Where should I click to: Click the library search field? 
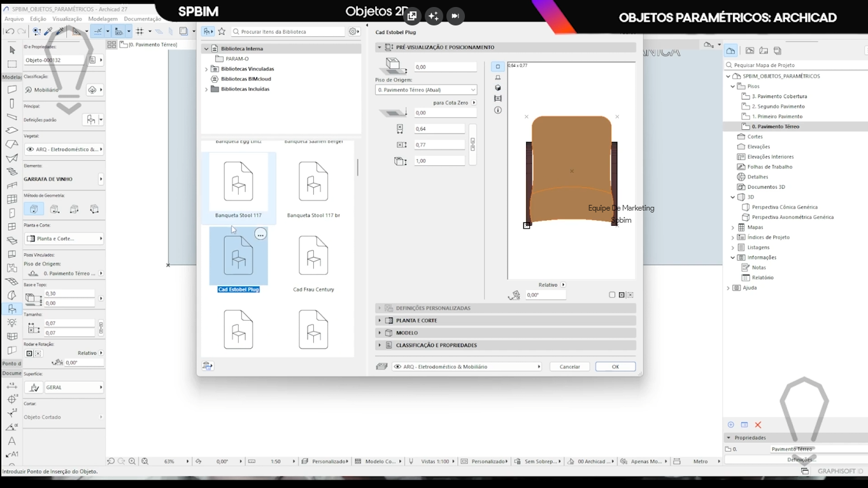[x=288, y=31]
